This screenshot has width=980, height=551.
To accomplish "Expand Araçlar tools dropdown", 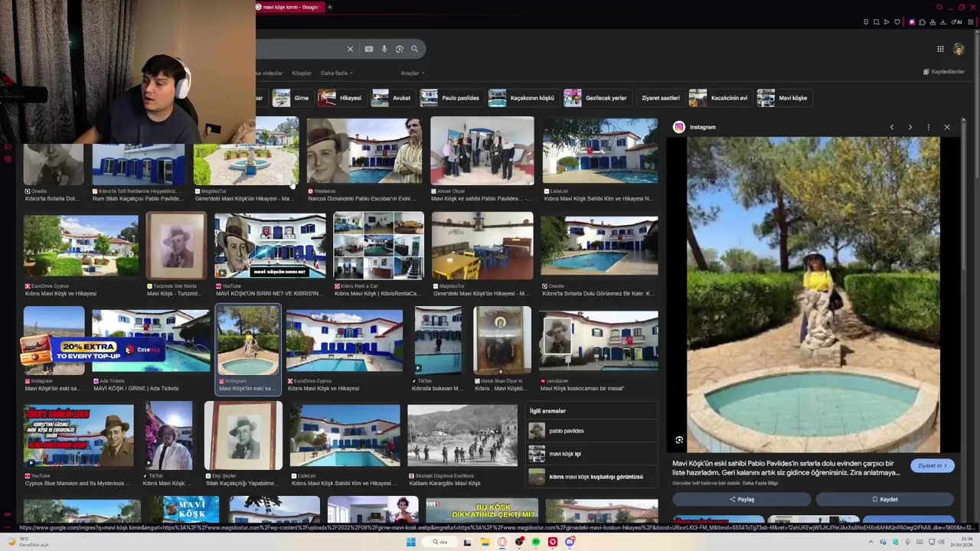I will click(412, 73).
